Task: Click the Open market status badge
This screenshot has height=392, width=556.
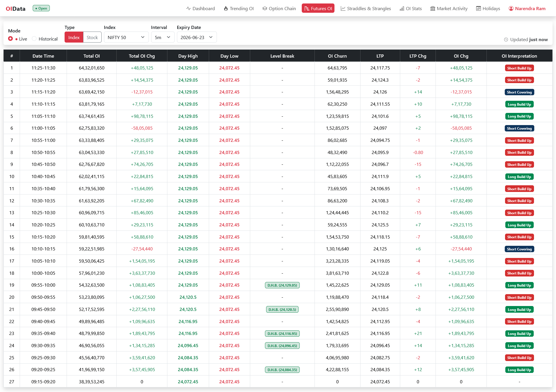Action: click(x=41, y=8)
